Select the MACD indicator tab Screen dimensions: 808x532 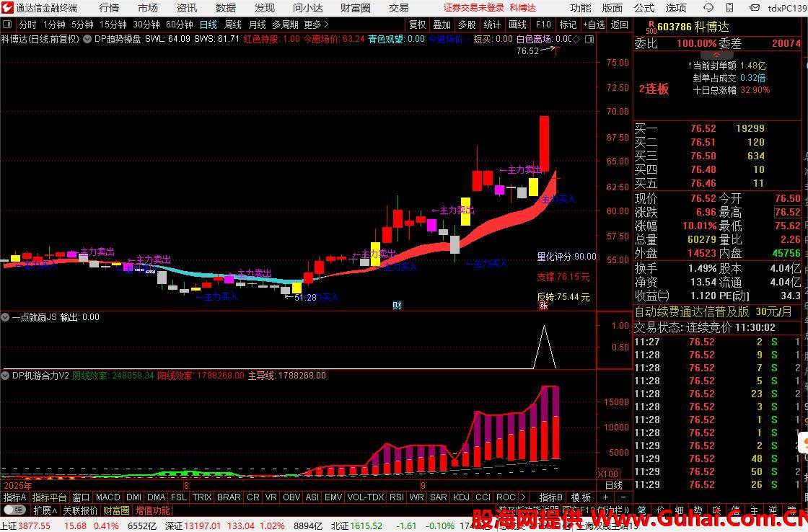tap(107, 497)
